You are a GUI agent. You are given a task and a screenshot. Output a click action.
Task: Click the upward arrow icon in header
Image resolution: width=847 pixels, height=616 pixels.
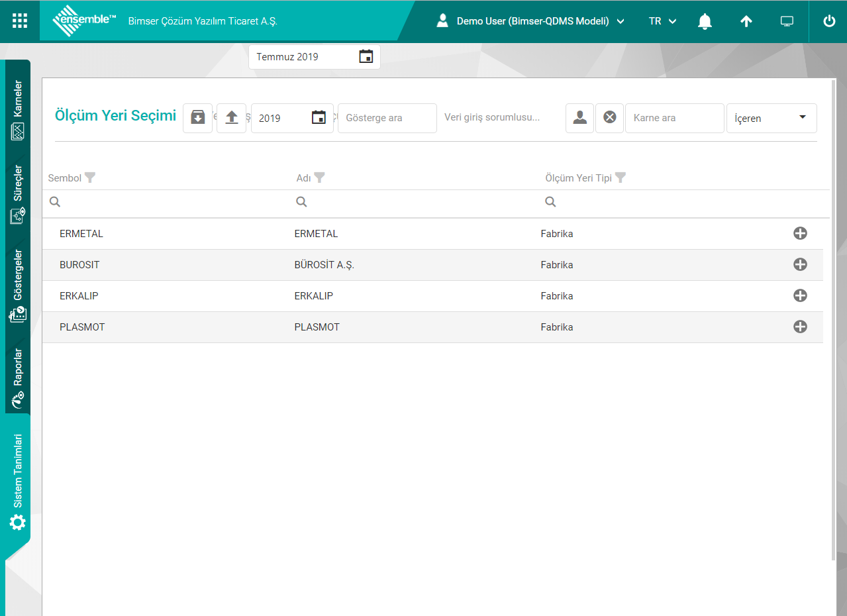click(x=746, y=21)
